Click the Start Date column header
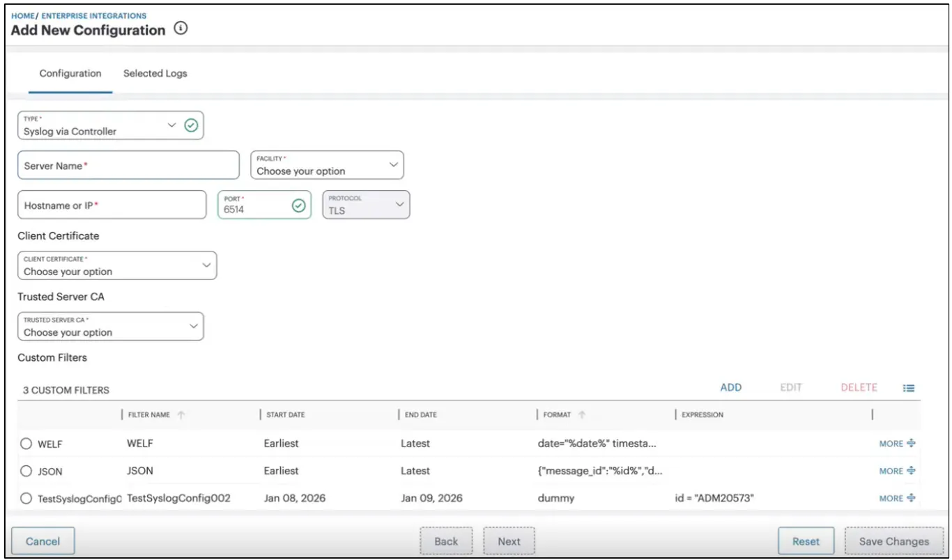 coord(286,414)
